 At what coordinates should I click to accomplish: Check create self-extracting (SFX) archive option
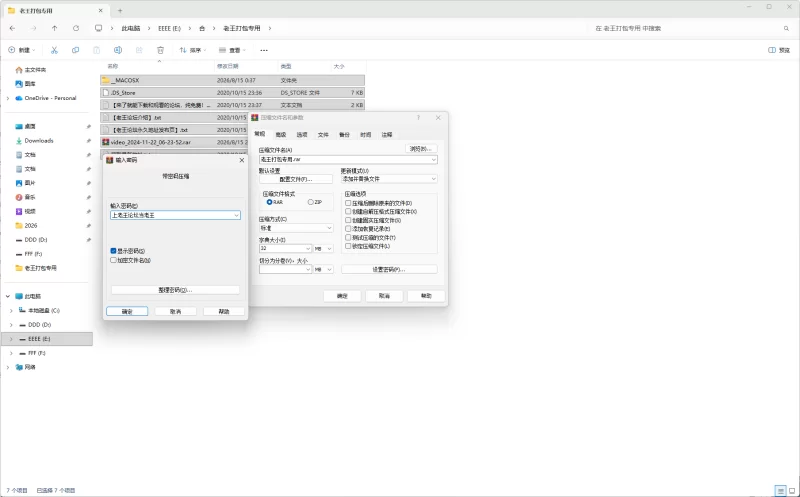[x=348, y=211]
